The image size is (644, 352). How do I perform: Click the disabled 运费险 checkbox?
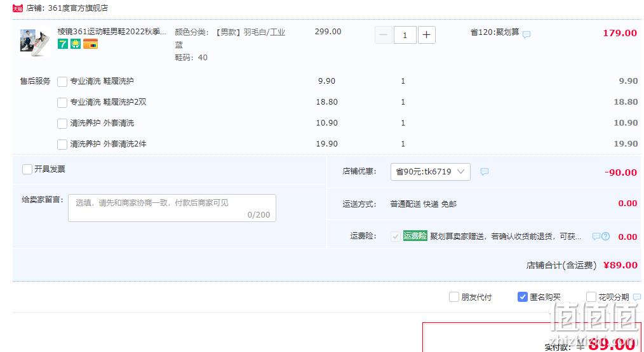coord(395,237)
